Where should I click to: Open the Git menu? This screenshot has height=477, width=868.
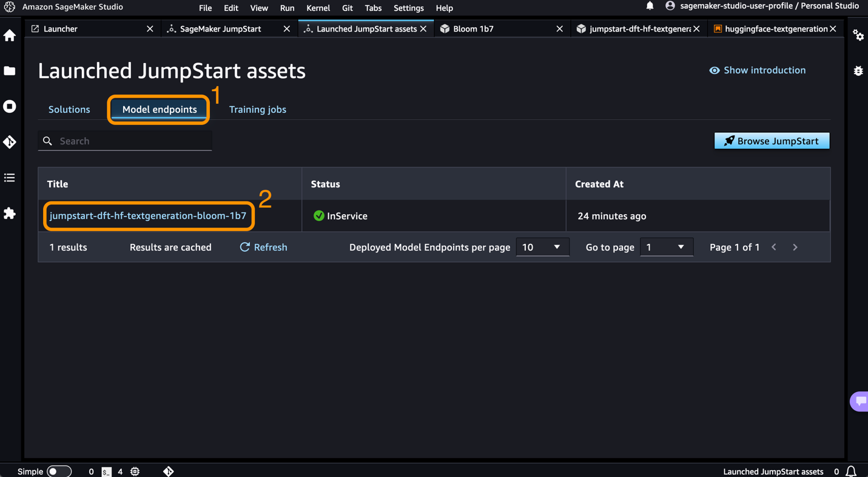point(347,8)
